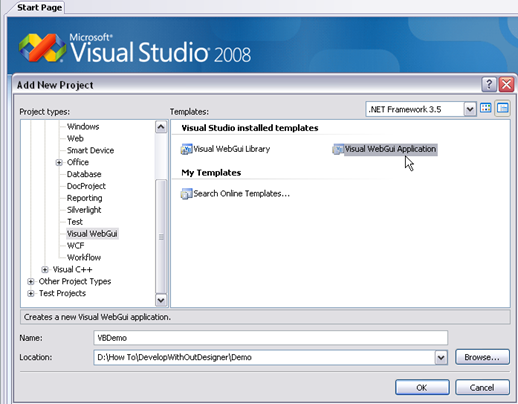Select the Visual WebGui Application template icon
The width and height of the screenshot is (518, 404).
[x=338, y=149]
